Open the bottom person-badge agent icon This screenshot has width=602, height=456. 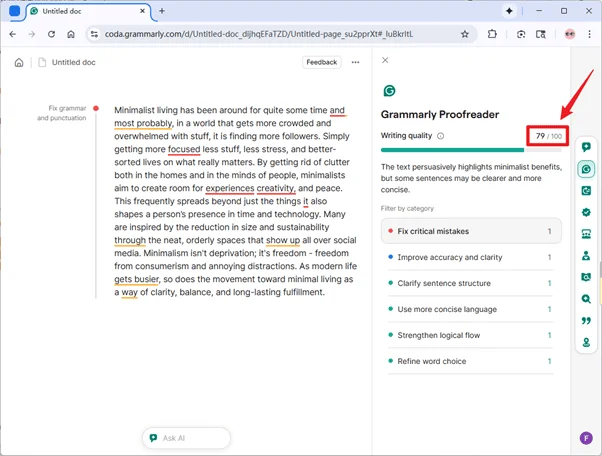point(586,342)
